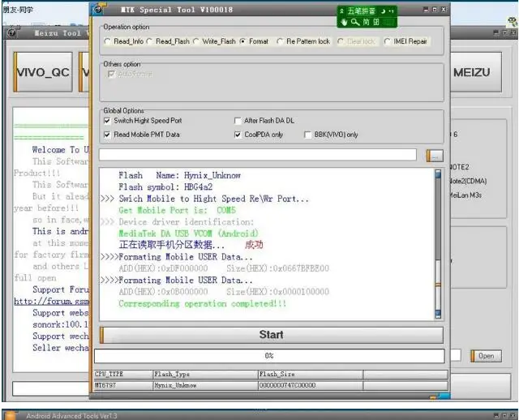Select the Read_Flash operation option
The image size is (519, 420).
pos(168,41)
